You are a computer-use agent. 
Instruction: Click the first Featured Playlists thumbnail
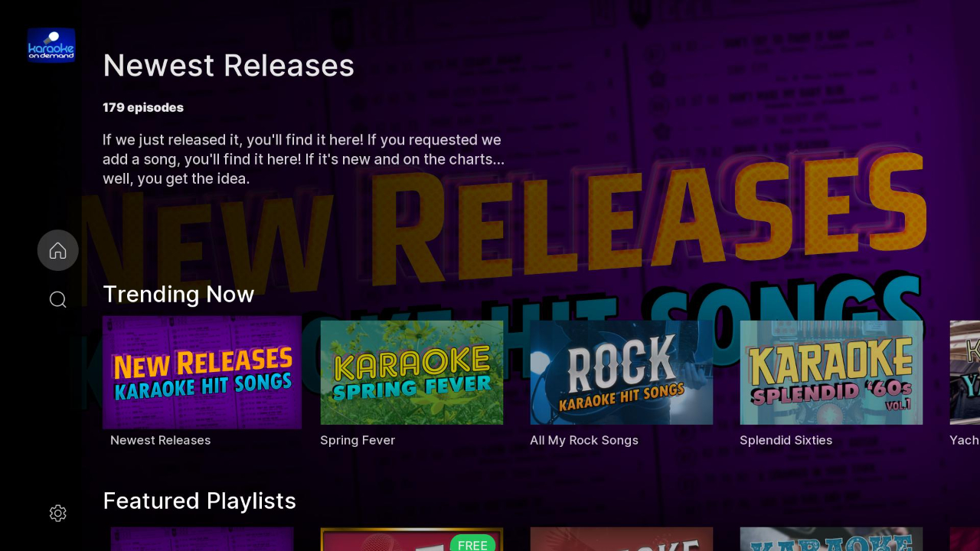(x=201, y=541)
